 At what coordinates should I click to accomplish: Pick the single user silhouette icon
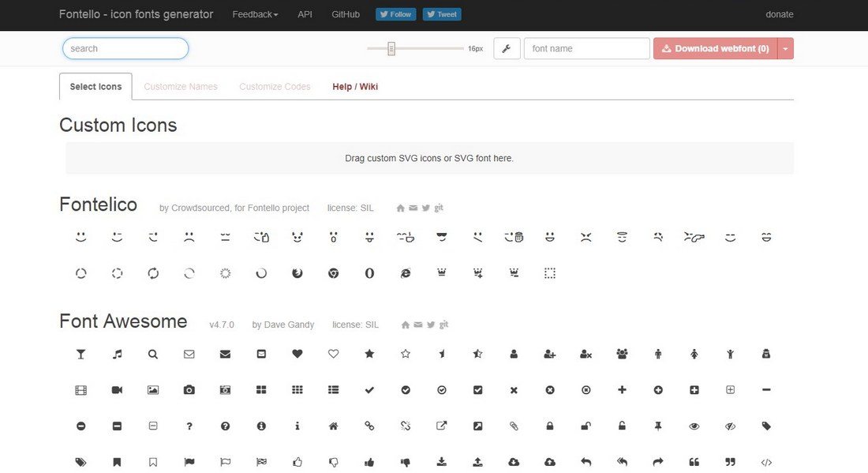pos(514,354)
